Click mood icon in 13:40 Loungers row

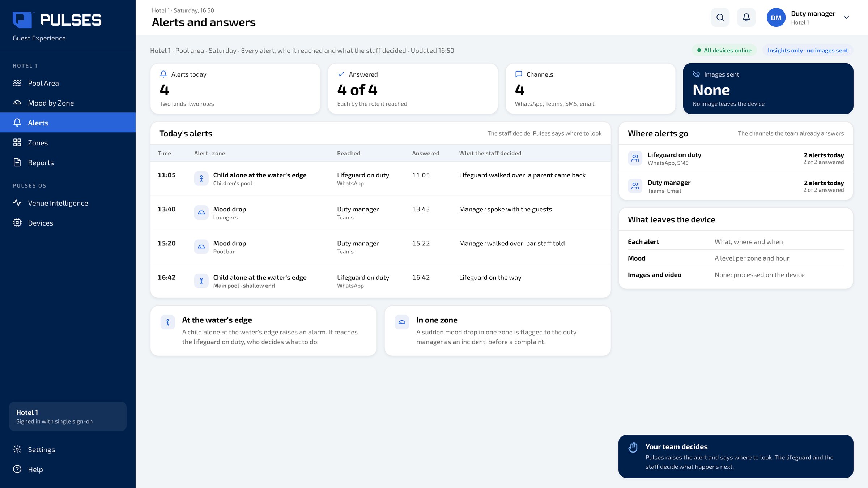point(201,213)
